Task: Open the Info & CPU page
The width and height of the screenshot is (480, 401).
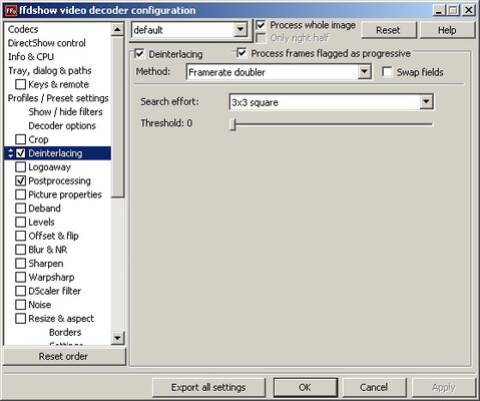Action: tap(31, 57)
